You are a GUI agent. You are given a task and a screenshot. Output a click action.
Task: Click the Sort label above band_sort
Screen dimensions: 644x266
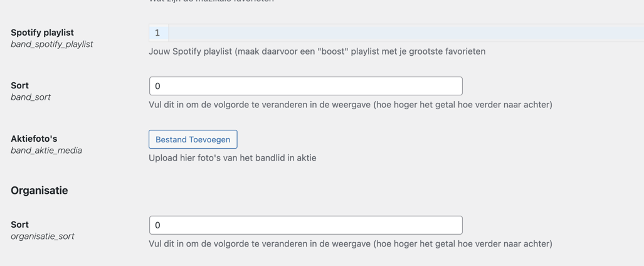pos(19,85)
